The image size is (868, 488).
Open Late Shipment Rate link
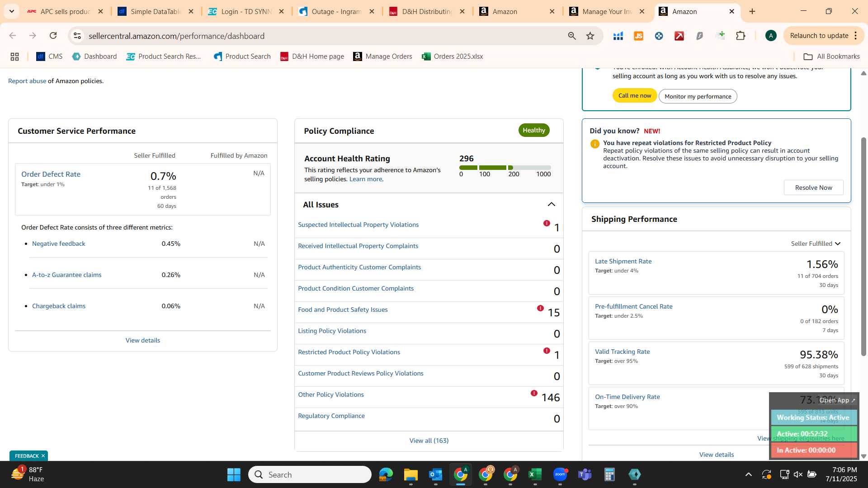point(623,261)
